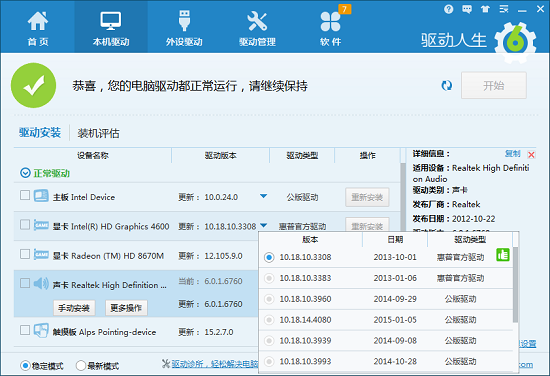Click the Radeon HD 8670M card icon
This screenshot has width=550, height=376.
pyautogui.click(x=41, y=254)
